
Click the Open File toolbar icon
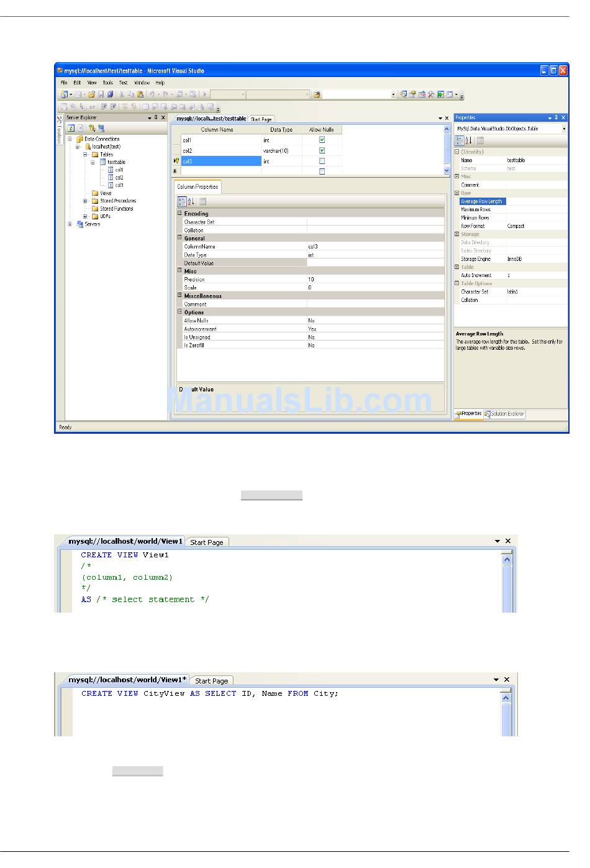click(x=91, y=94)
